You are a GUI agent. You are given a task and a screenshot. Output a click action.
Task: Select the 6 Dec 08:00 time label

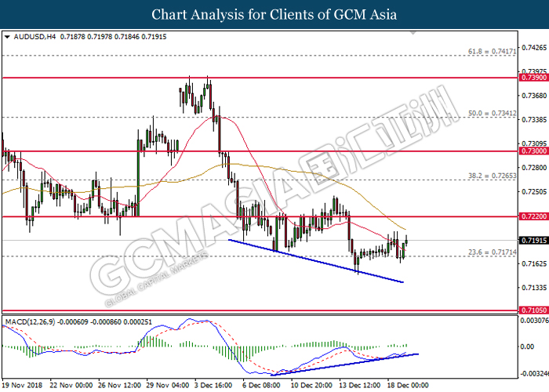[261, 386]
